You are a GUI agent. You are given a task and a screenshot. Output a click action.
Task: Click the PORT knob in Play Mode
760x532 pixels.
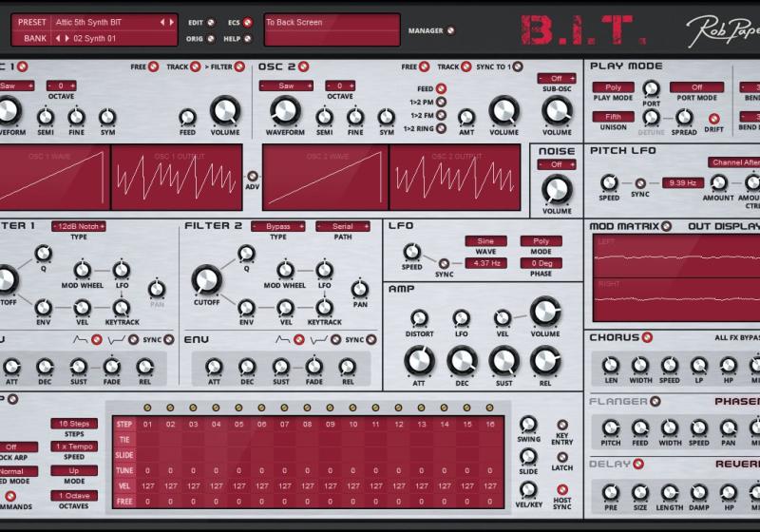click(x=651, y=88)
